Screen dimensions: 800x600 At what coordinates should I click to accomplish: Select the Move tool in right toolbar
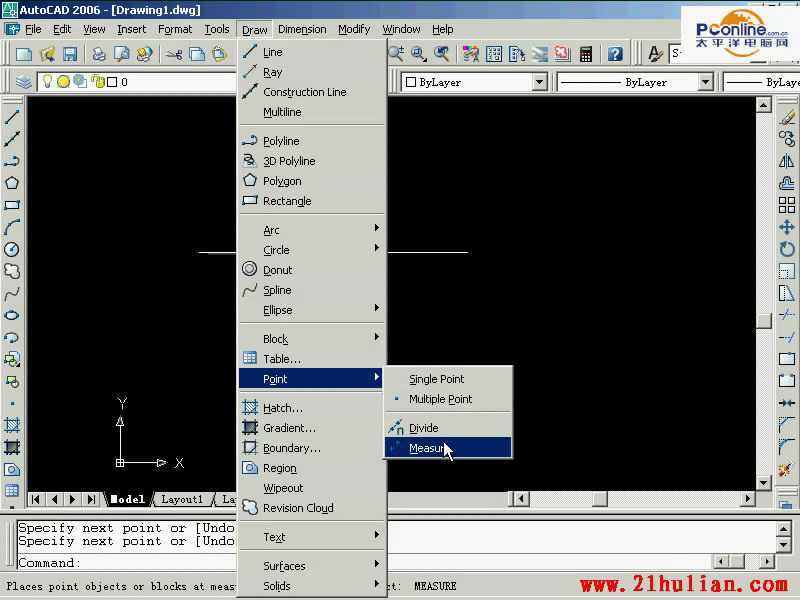[786, 227]
